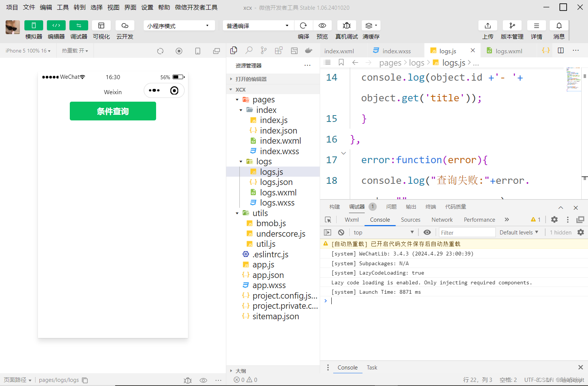Viewport: 588px width, 386px height.
Task: Open the mini program mode dropdown
Action: (179, 26)
